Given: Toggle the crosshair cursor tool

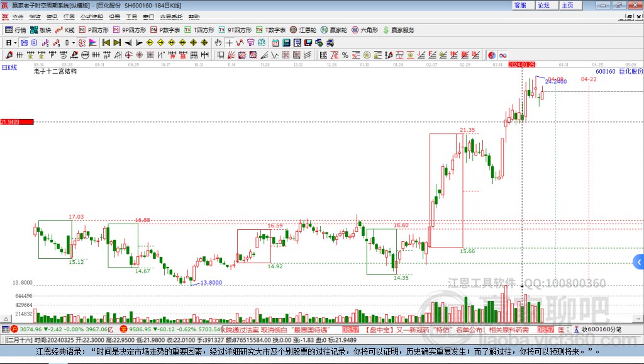Looking at the screenshot, I should (229, 43).
